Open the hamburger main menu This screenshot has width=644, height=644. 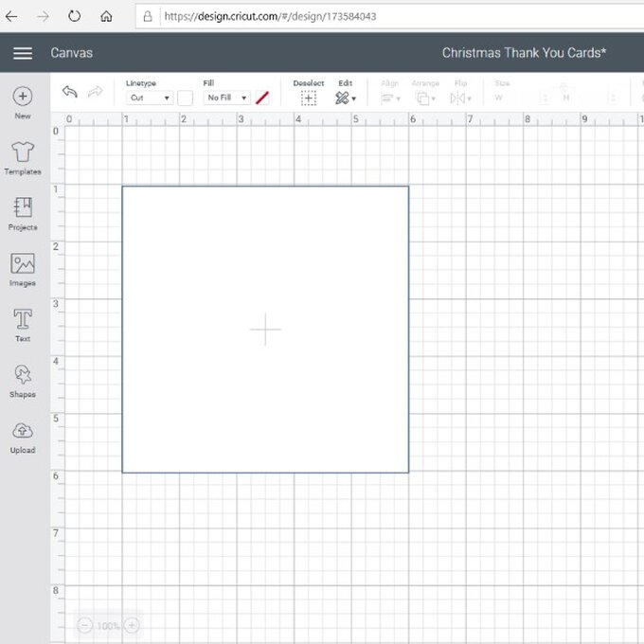coord(23,54)
